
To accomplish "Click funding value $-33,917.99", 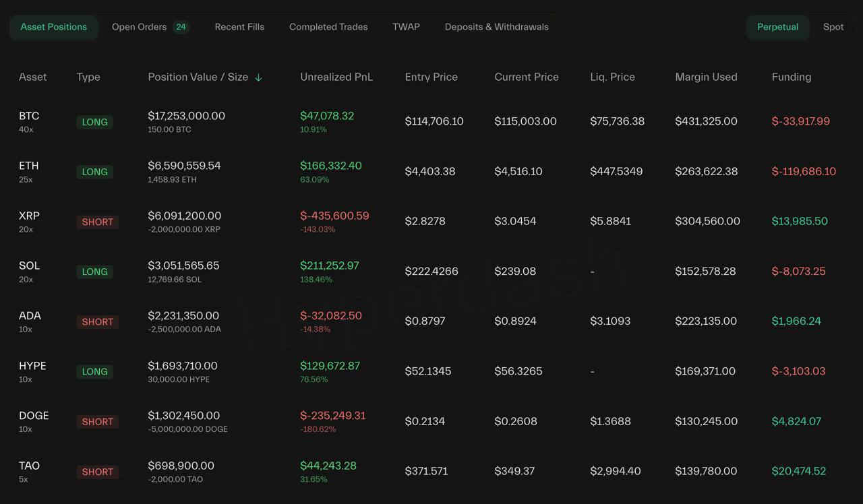I will [x=801, y=121].
